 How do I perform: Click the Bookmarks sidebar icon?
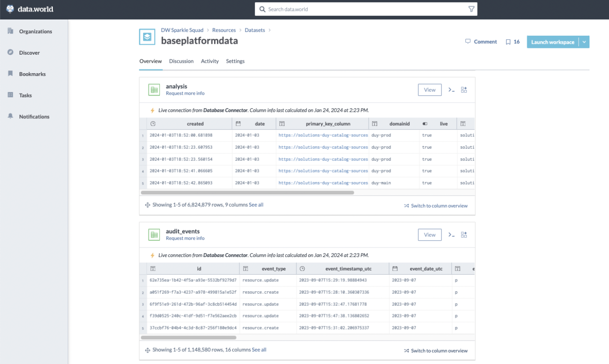pos(10,74)
